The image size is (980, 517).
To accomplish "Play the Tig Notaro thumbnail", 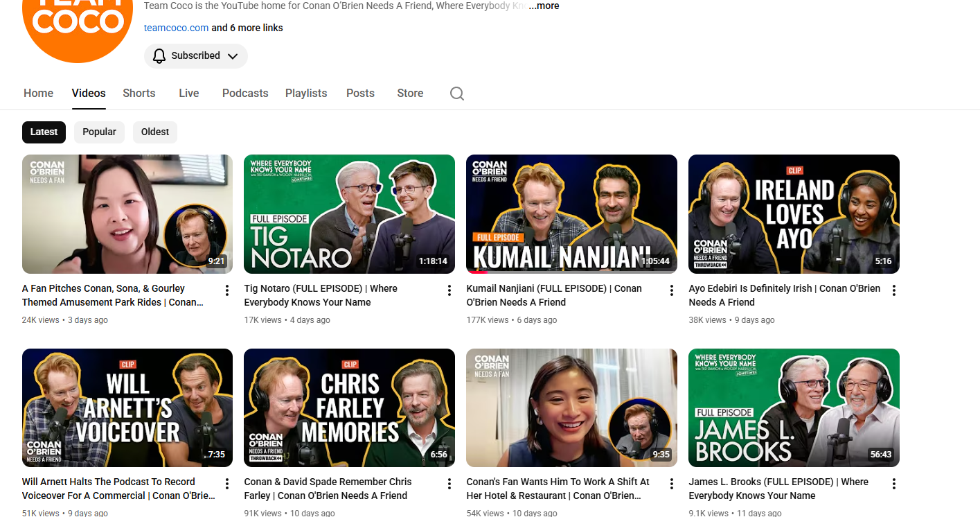I will pos(350,214).
